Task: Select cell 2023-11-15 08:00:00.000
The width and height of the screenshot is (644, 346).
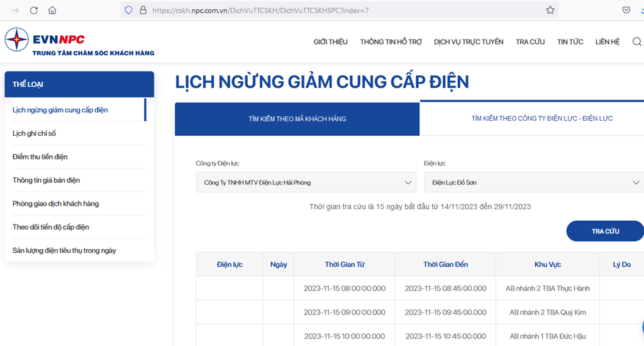Action: 345,288
